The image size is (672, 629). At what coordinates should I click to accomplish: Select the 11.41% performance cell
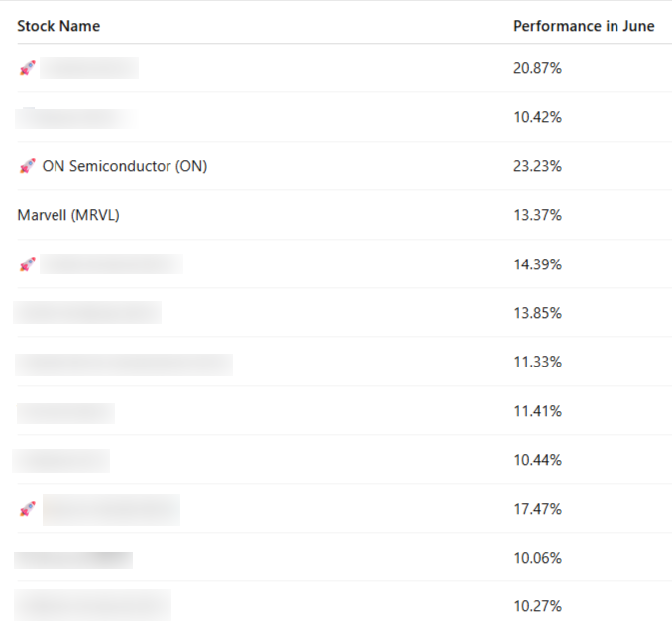[537, 411]
